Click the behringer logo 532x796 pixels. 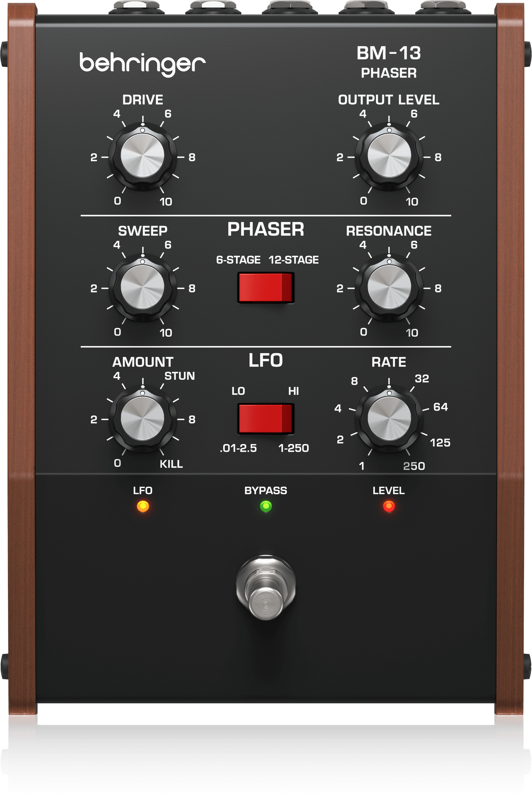[x=142, y=64]
